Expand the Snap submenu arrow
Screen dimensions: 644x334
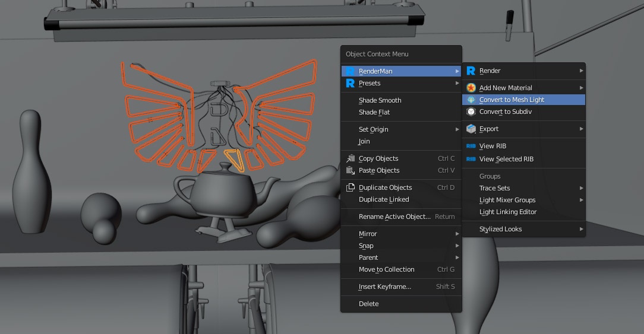tap(457, 246)
